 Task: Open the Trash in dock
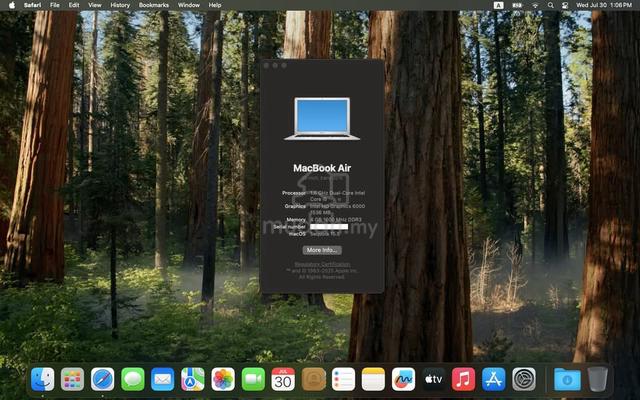point(598,379)
